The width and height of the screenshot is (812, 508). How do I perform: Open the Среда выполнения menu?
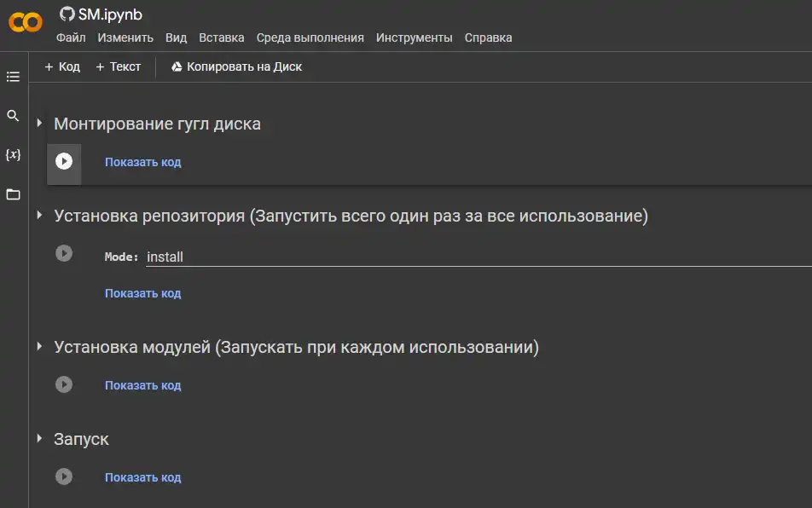tap(310, 38)
